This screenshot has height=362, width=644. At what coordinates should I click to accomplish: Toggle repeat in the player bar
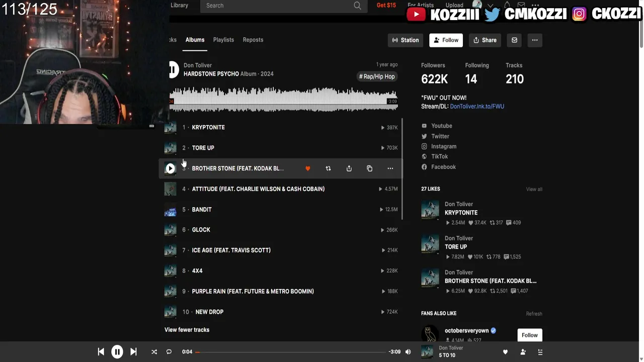[x=169, y=352]
